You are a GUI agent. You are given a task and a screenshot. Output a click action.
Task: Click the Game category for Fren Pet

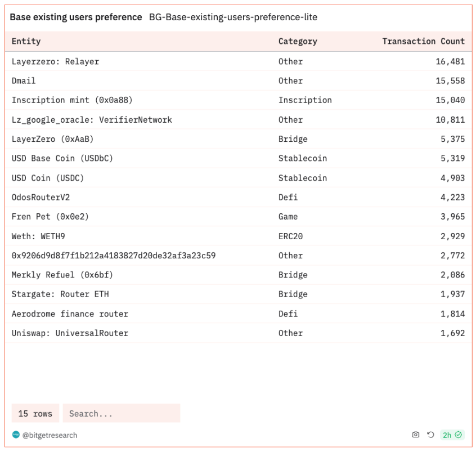(x=288, y=217)
